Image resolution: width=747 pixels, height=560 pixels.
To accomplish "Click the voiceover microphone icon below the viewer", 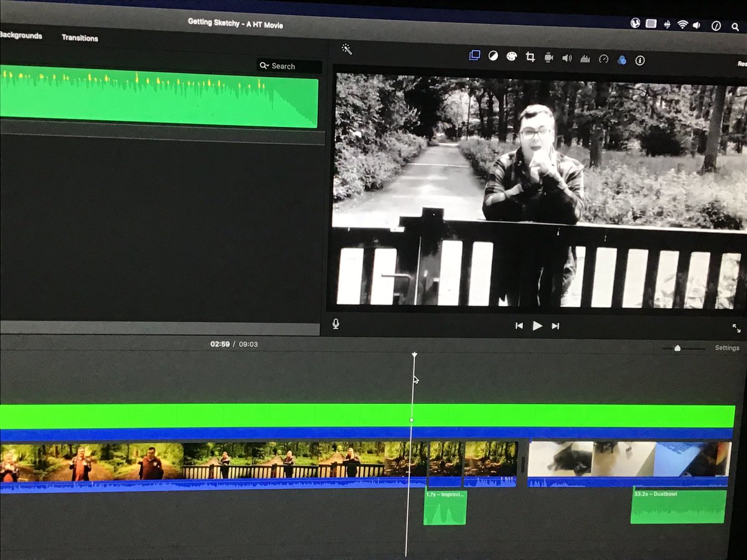I will 336,324.
